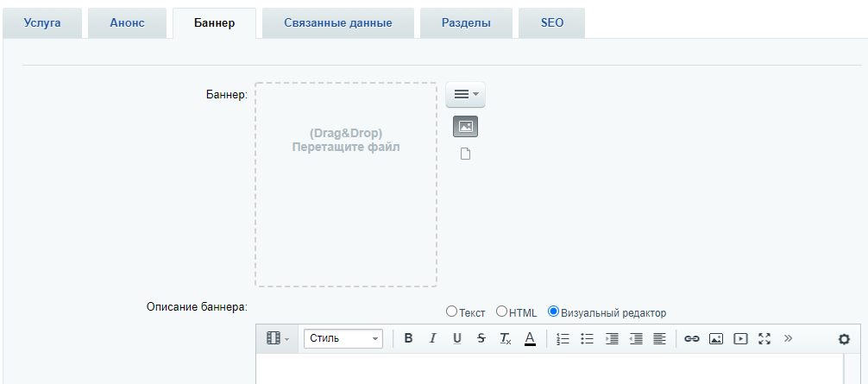Open banner file menu dropdown
This screenshot has width=868, height=384.
466,95
